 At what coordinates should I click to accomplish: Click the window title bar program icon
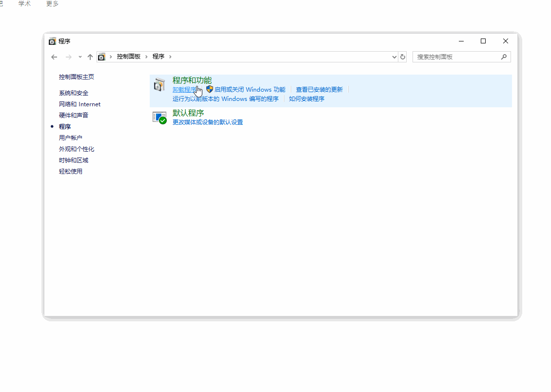point(52,41)
